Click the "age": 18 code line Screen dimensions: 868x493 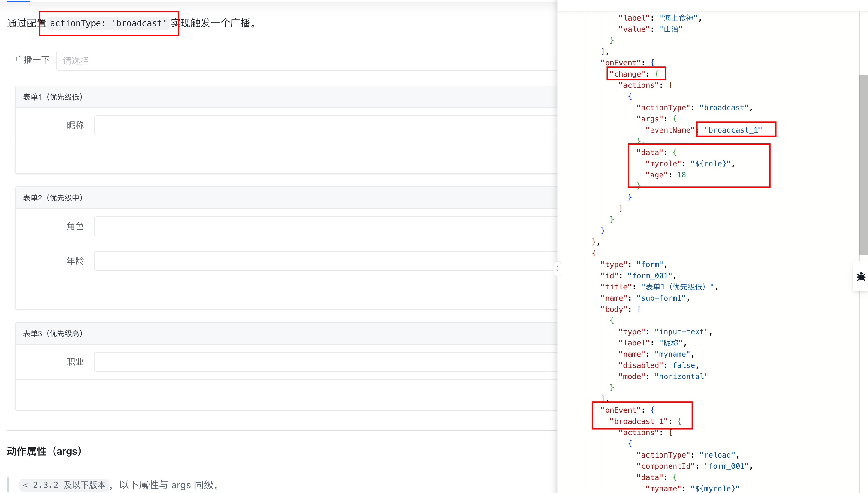[665, 175]
